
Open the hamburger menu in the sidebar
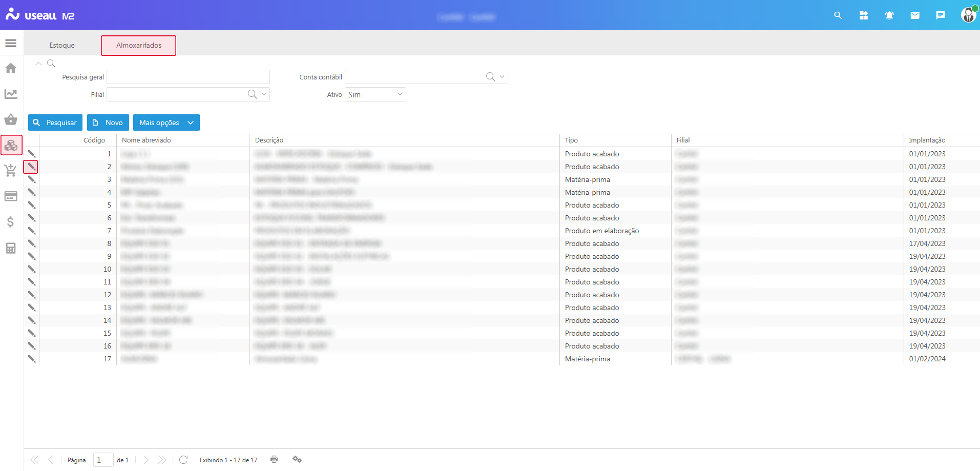[x=11, y=43]
